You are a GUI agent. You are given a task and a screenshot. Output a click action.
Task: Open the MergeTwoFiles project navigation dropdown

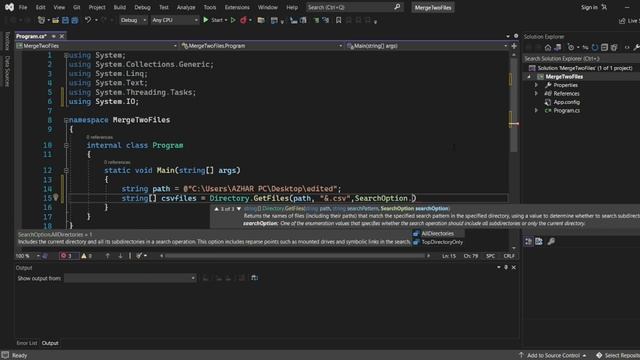97,46
